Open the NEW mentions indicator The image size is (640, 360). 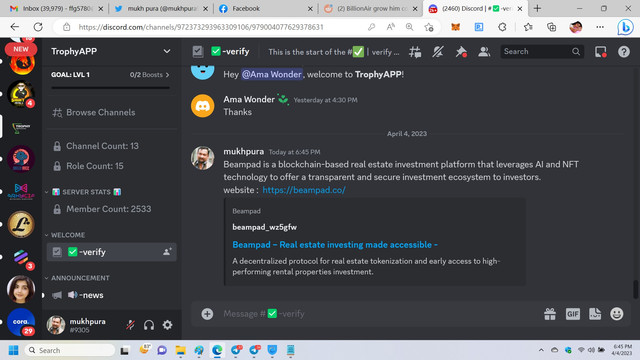[21, 49]
